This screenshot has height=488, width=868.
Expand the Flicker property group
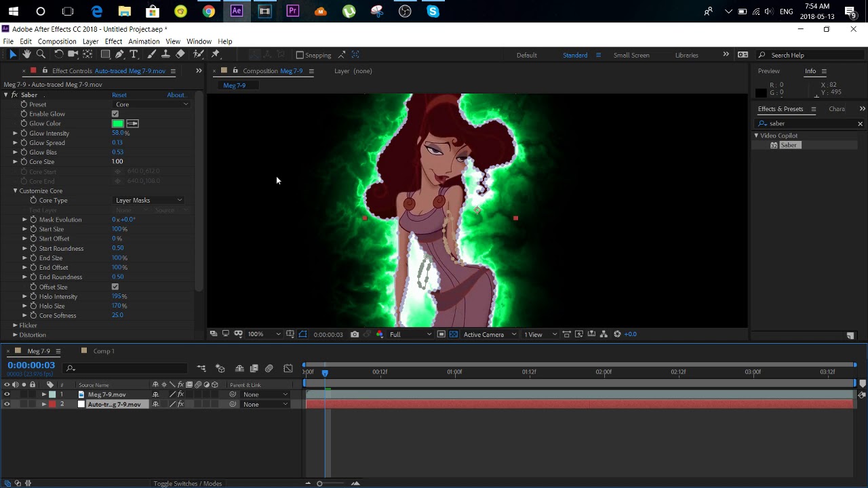(15, 325)
